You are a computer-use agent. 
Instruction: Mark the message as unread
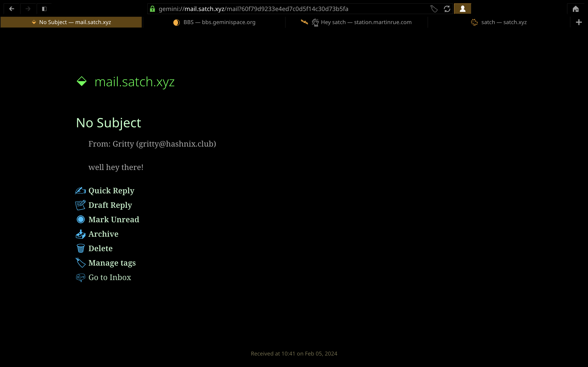click(114, 220)
